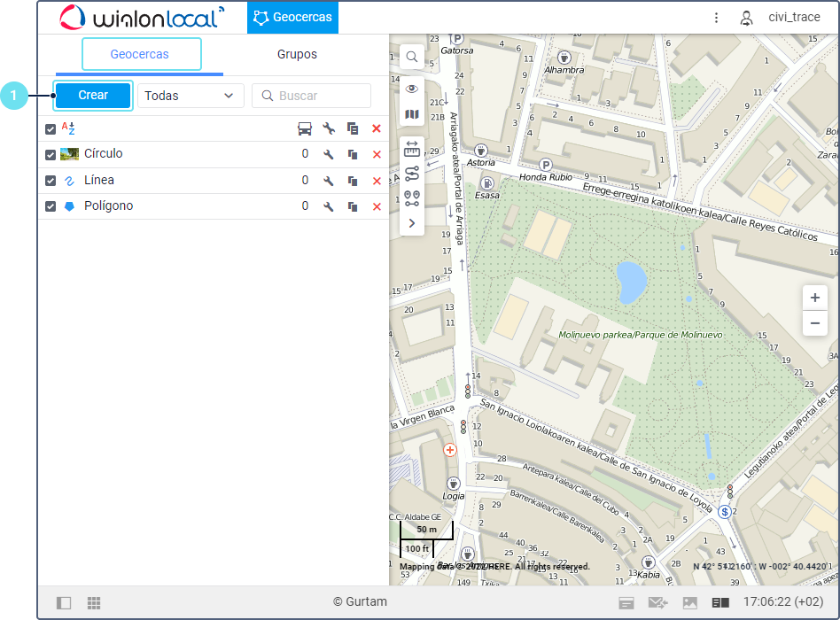The width and height of the screenshot is (840, 620).
Task: Select the Geocercas tab in top bar
Action: click(x=292, y=18)
